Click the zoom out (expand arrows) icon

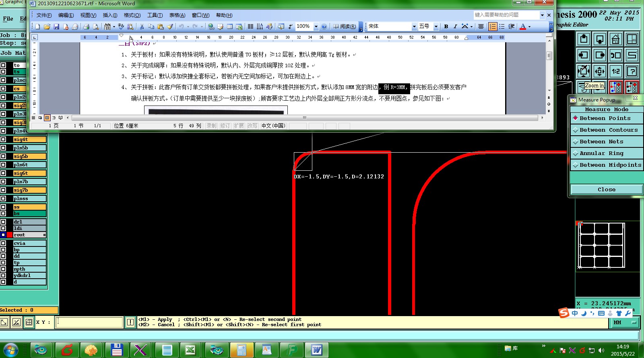600,72
